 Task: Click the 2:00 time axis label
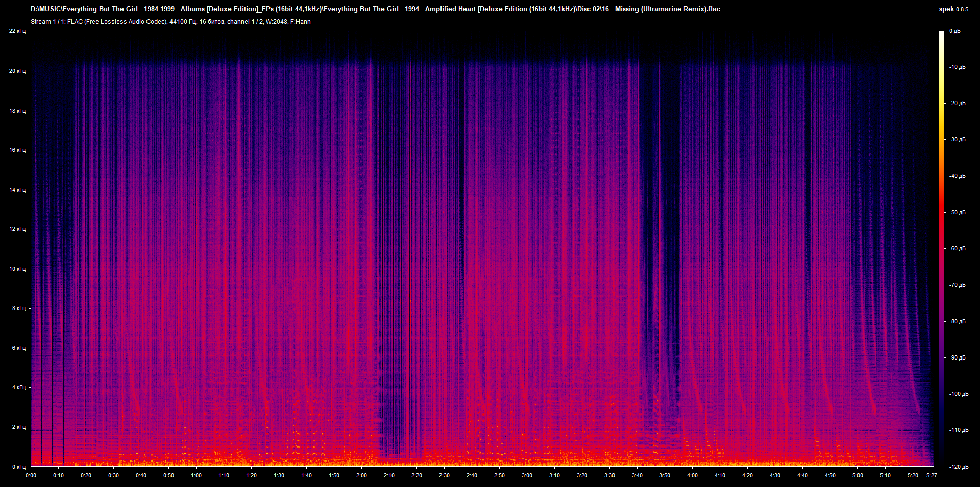(x=362, y=476)
